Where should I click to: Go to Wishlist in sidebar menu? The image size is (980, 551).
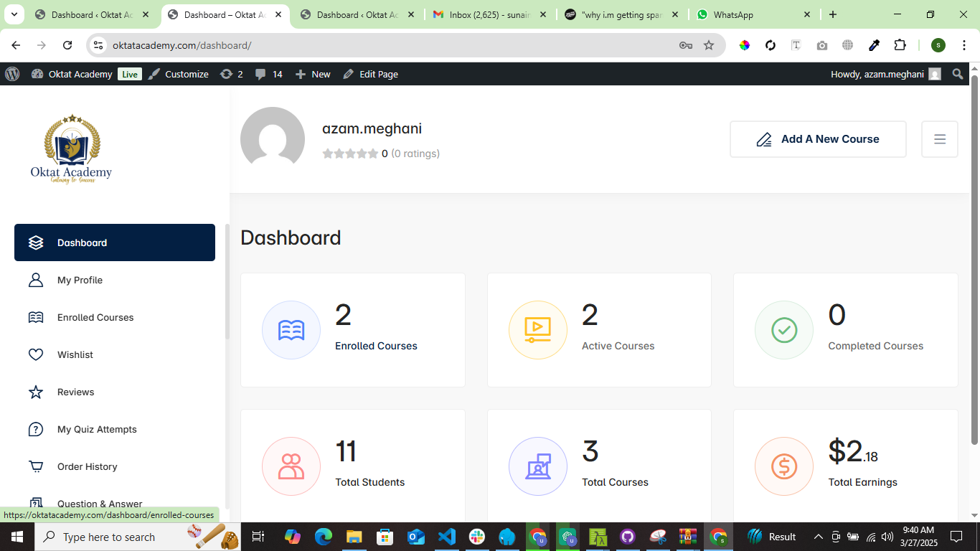(75, 354)
